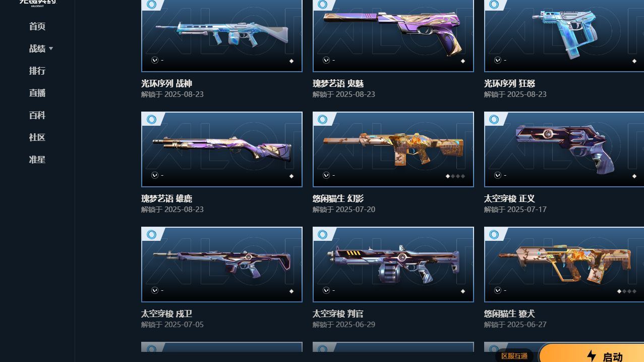Open the 首页 sidebar menu item
This screenshot has width=644, height=362.
37,26
